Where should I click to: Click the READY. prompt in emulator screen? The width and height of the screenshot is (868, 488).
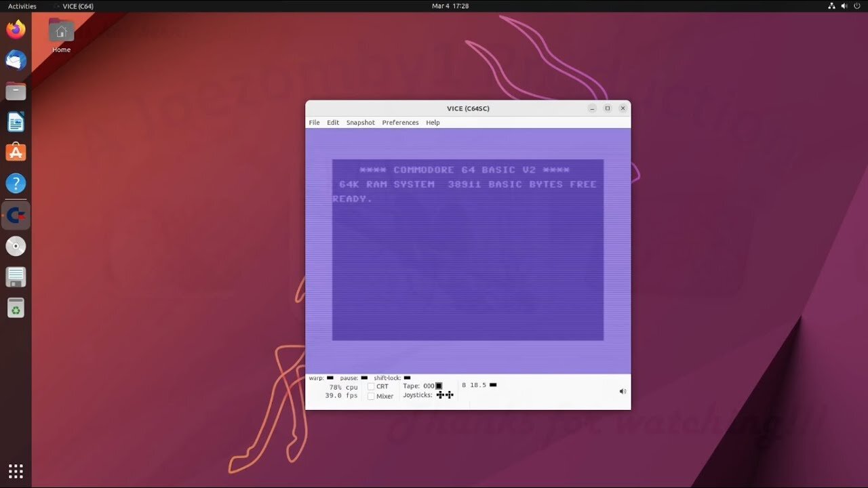pos(352,199)
